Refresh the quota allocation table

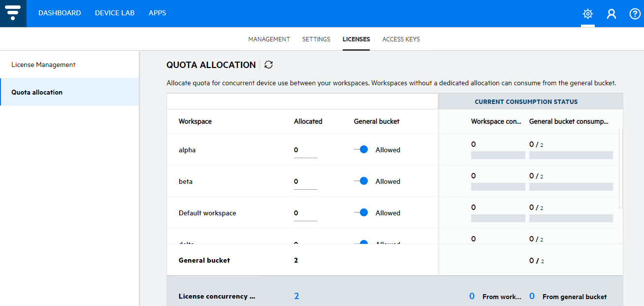click(268, 65)
